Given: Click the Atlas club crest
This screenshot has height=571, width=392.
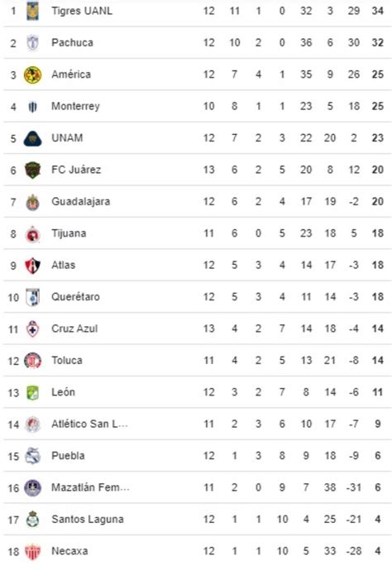Looking at the screenshot, I should (x=33, y=266).
